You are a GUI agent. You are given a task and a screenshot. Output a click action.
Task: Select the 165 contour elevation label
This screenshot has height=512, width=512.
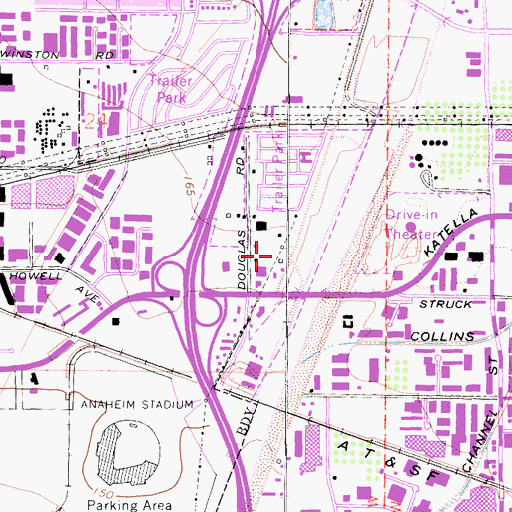click(189, 186)
